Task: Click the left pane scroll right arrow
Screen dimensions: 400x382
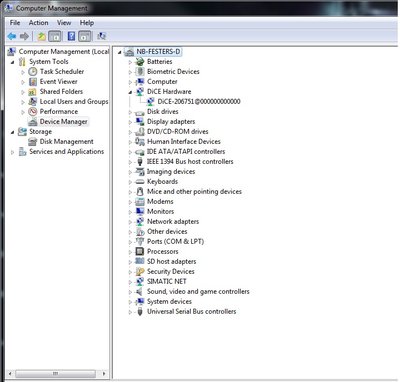Action: pyautogui.click(x=104, y=374)
